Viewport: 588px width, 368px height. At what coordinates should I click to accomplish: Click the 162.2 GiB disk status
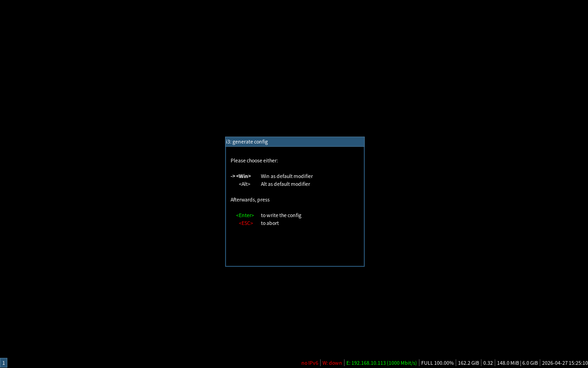tap(469, 363)
